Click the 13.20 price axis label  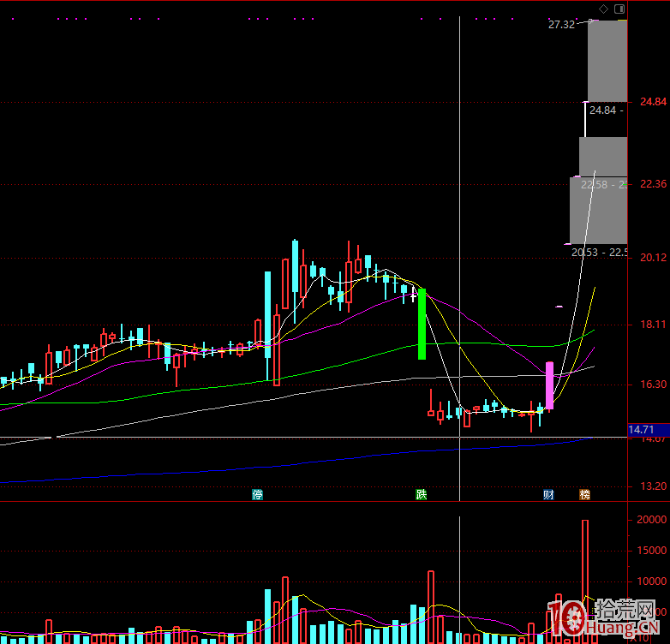(x=653, y=486)
